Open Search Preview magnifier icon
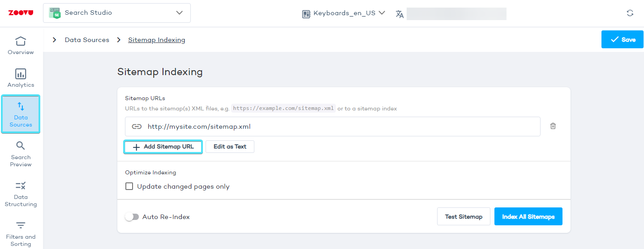The width and height of the screenshot is (644, 249). tap(21, 146)
